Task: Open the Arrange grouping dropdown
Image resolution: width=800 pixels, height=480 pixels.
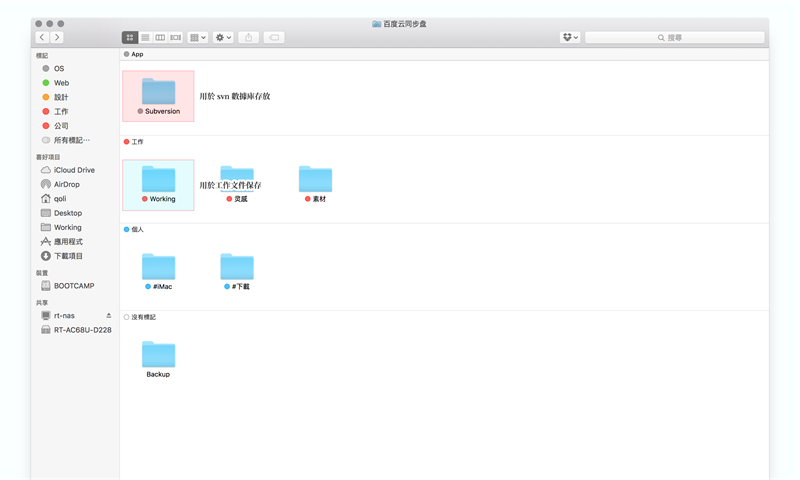Action: (x=198, y=37)
